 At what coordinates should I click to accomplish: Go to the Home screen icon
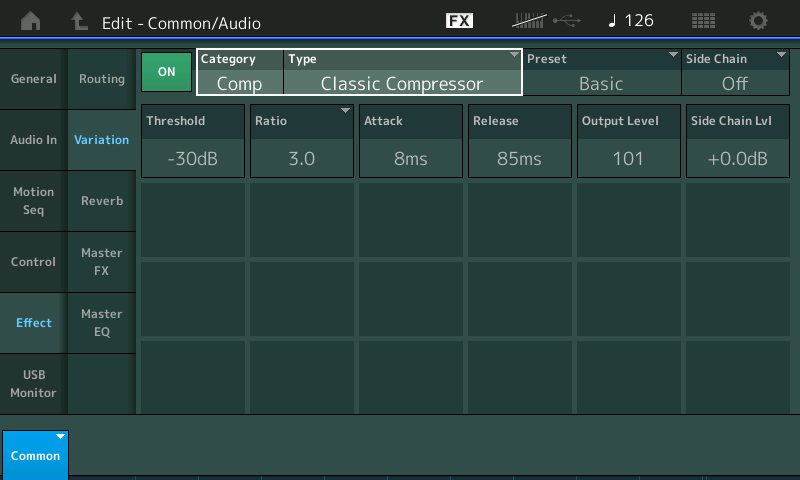point(31,21)
